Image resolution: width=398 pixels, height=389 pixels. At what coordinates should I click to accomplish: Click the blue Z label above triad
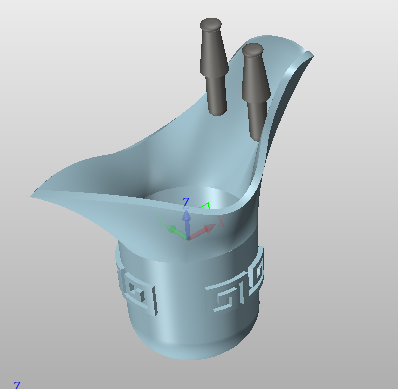[x=186, y=202]
